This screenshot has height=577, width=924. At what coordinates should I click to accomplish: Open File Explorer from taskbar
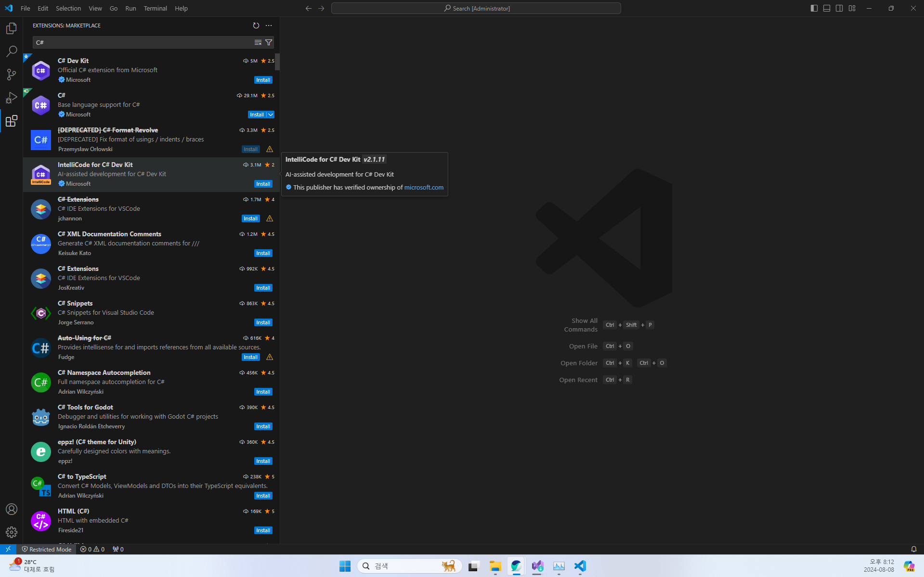pyautogui.click(x=495, y=566)
